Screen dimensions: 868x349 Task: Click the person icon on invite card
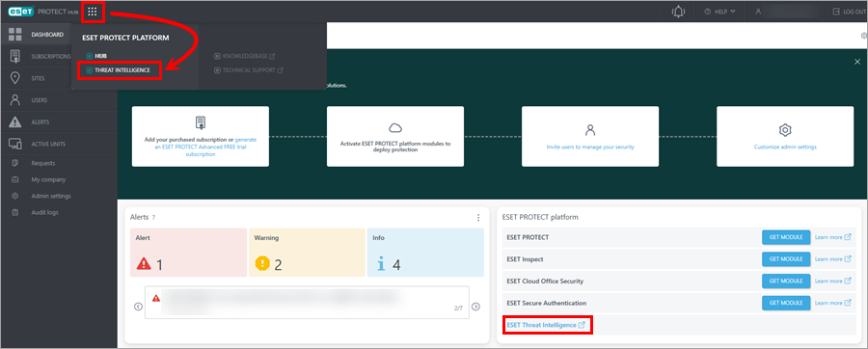coord(590,130)
